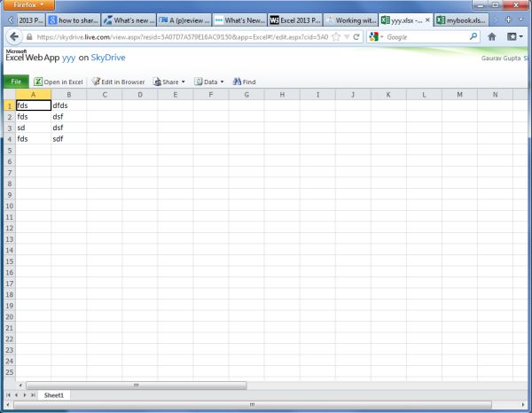Image resolution: width=532 pixels, height=413 pixels.
Task: Select row 25 header
Action: (x=10, y=372)
